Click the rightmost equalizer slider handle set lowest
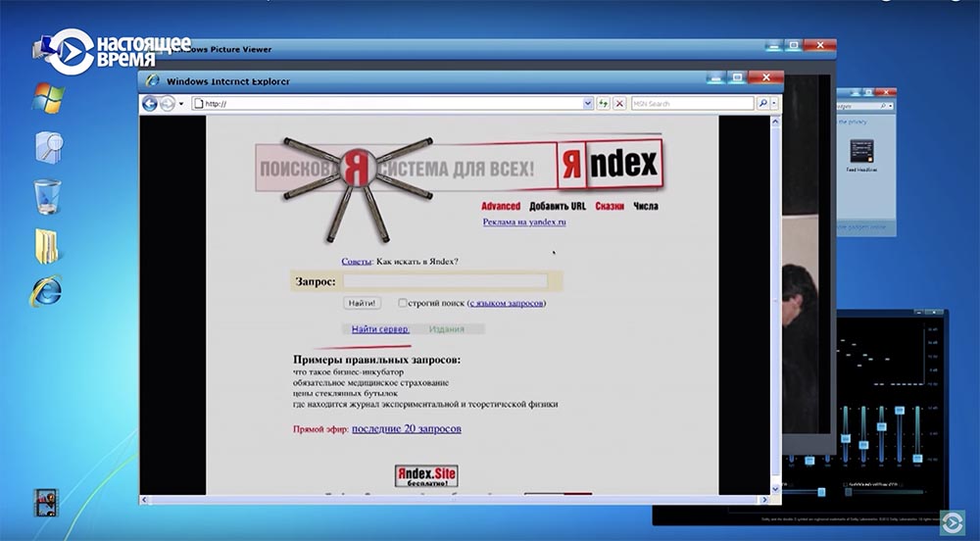This screenshot has height=541, width=980. [x=917, y=459]
